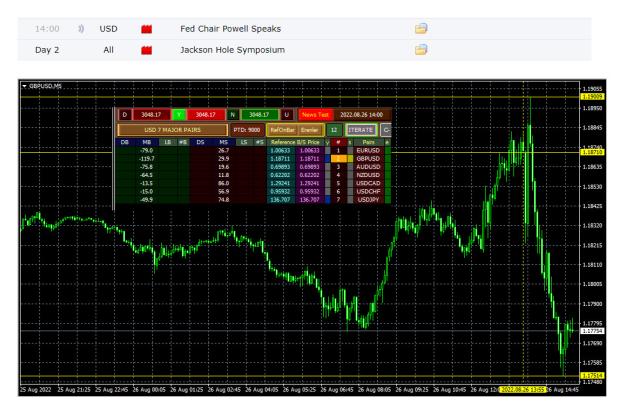The image size is (625, 415).
Task: Click the yellow 2022.08.26 13:55 time marker
Action: click(523, 389)
